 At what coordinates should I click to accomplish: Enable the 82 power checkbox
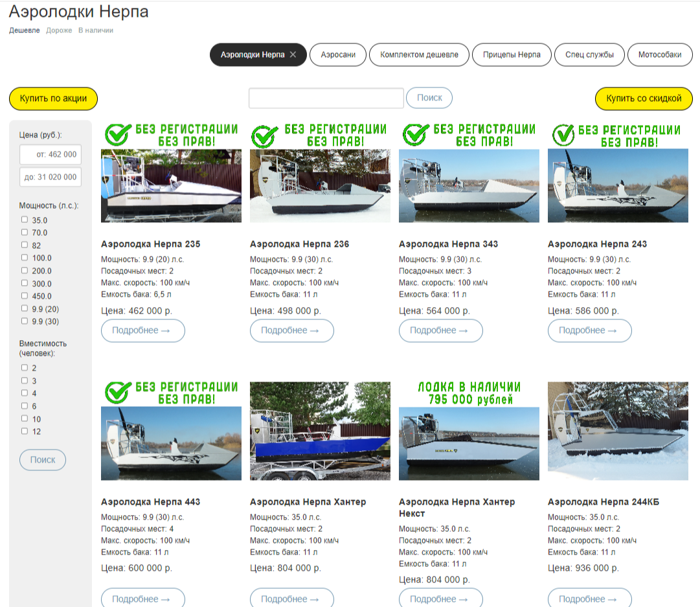pyautogui.click(x=25, y=245)
